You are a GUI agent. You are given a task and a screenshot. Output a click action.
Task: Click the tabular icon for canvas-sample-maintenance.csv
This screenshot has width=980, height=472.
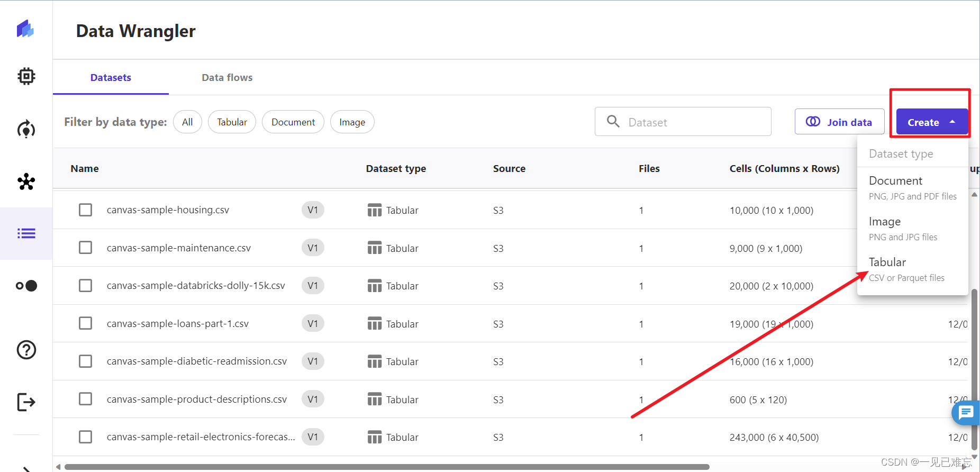point(375,248)
